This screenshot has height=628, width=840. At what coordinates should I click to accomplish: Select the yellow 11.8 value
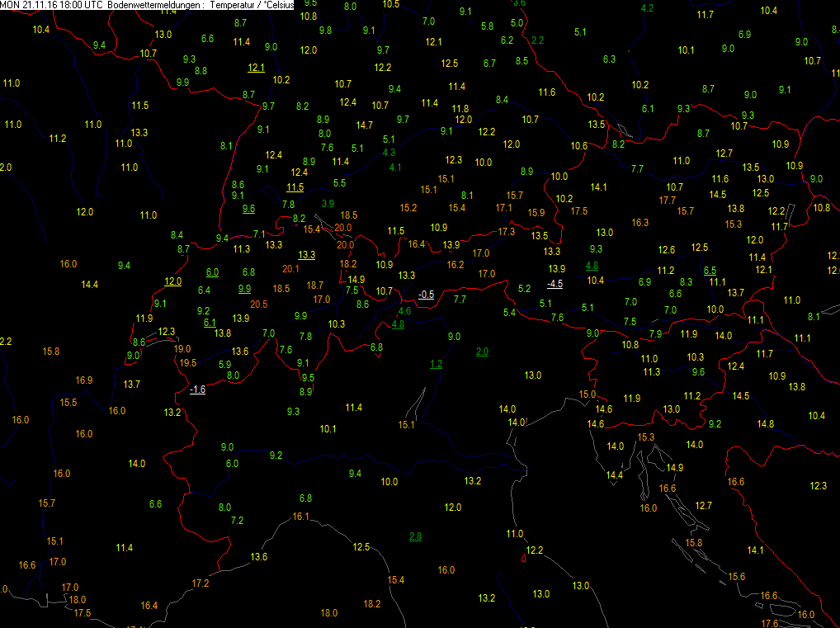(460, 109)
